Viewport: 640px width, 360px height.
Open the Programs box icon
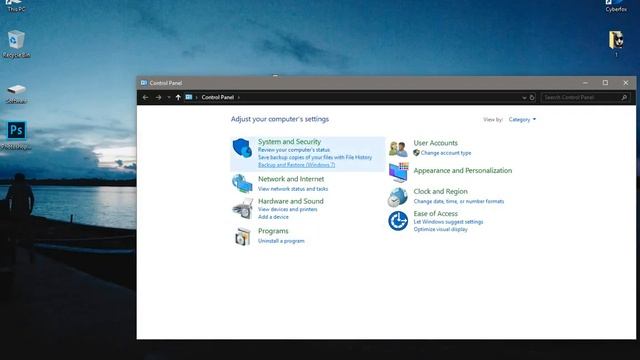242,237
